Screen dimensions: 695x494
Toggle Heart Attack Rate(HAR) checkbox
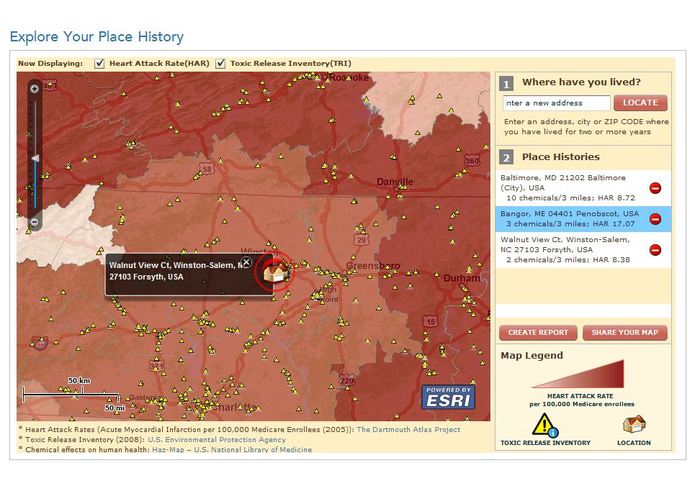[100, 63]
